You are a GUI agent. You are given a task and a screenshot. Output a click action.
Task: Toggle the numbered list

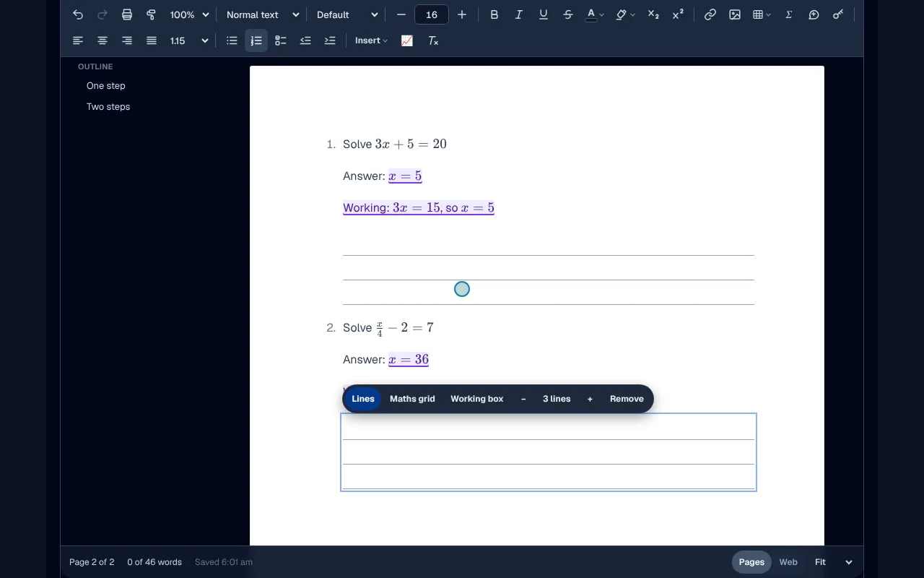[256, 40]
